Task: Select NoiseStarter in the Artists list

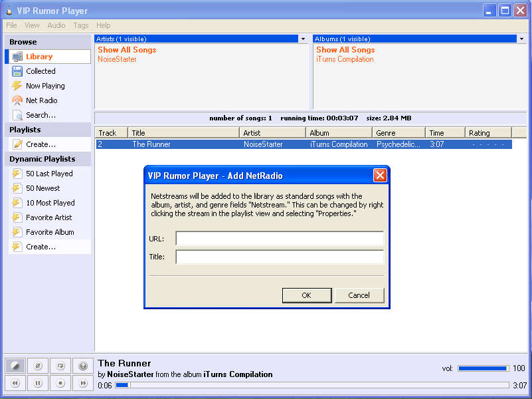Action: (x=117, y=59)
